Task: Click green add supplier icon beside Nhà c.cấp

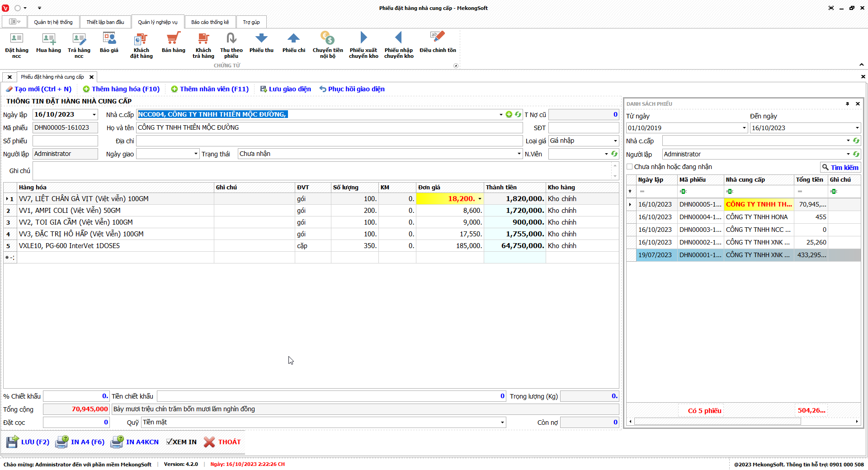Action: 509,115
